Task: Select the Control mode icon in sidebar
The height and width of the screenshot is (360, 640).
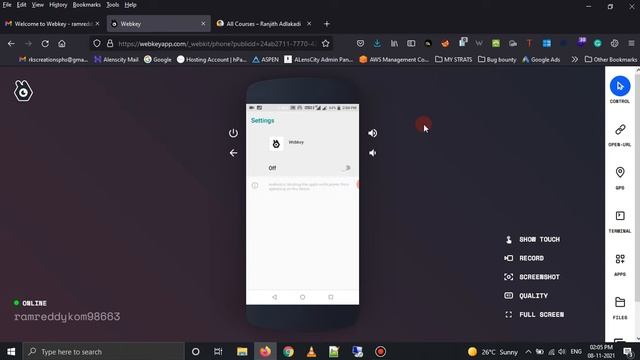Action: tap(620, 86)
